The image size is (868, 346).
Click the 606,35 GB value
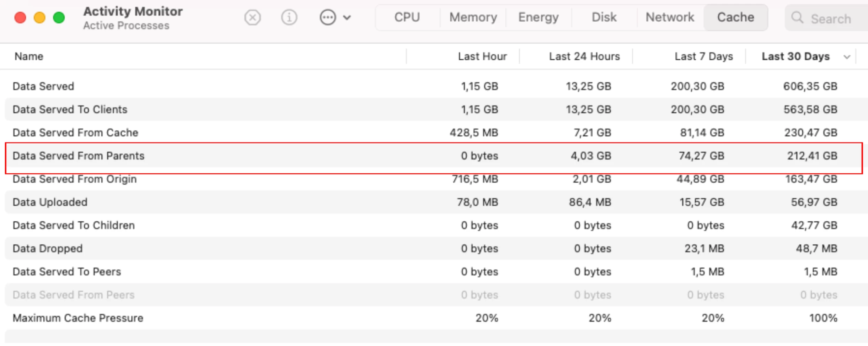(810, 86)
